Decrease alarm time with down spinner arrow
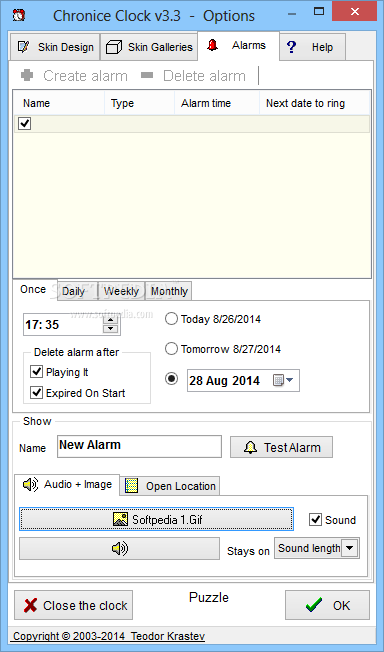Image resolution: width=384 pixels, height=652 pixels. coord(110,329)
